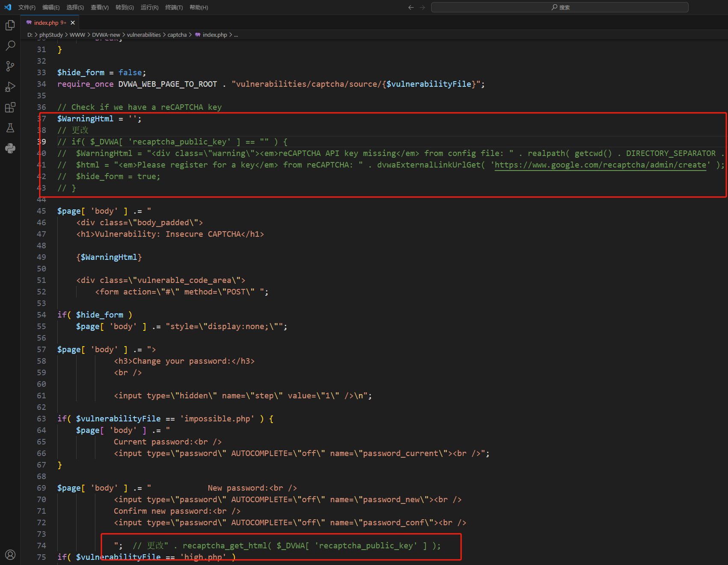Click 'password_new' name on line 70
This screenshot has height=565, width=728.
pos(391,500)
